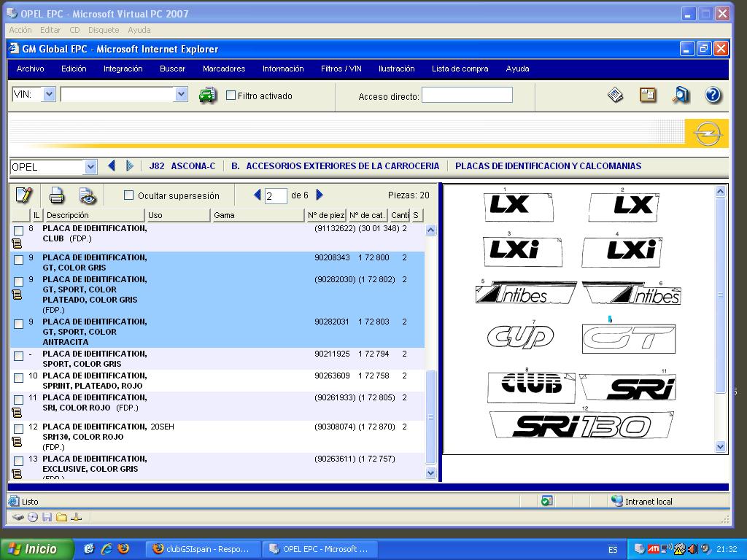Click the Inicio start button

coord(36,549)
